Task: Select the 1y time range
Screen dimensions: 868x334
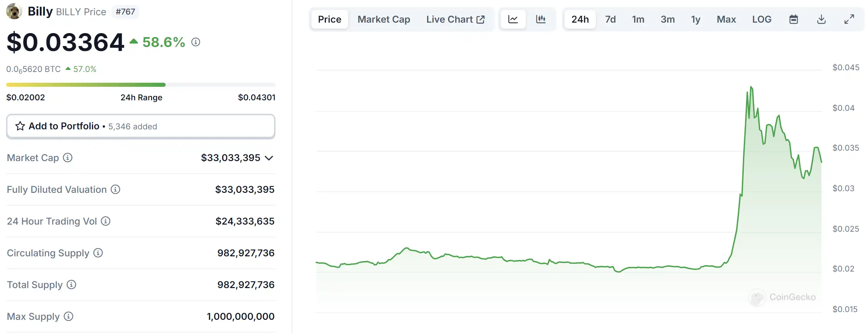Action: [x=695, y=19]
